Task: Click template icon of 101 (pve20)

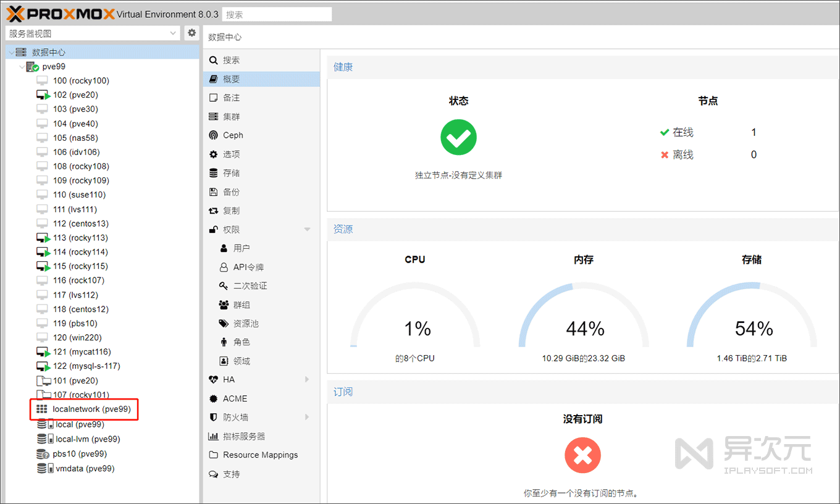Action: (x=43, y=380)
